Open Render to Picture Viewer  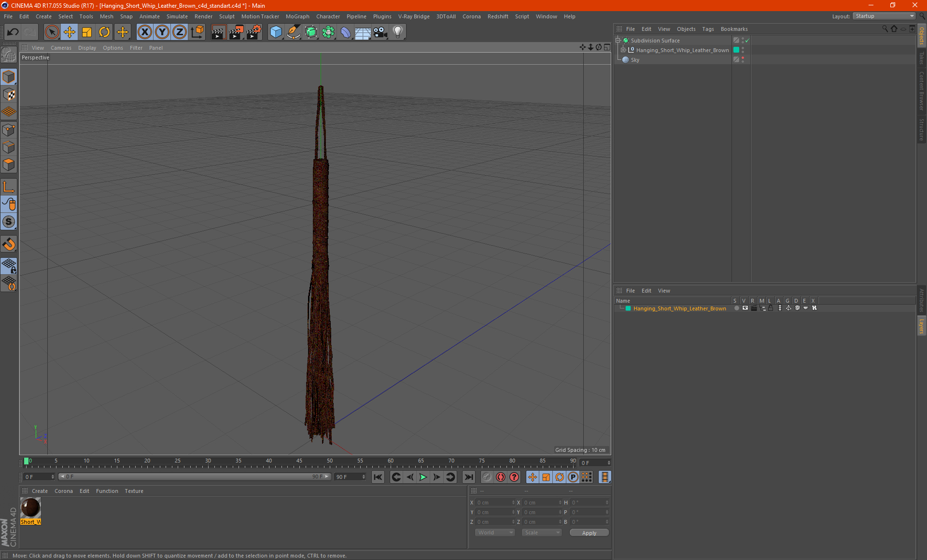pyautogui.click(x=236, y=32)
